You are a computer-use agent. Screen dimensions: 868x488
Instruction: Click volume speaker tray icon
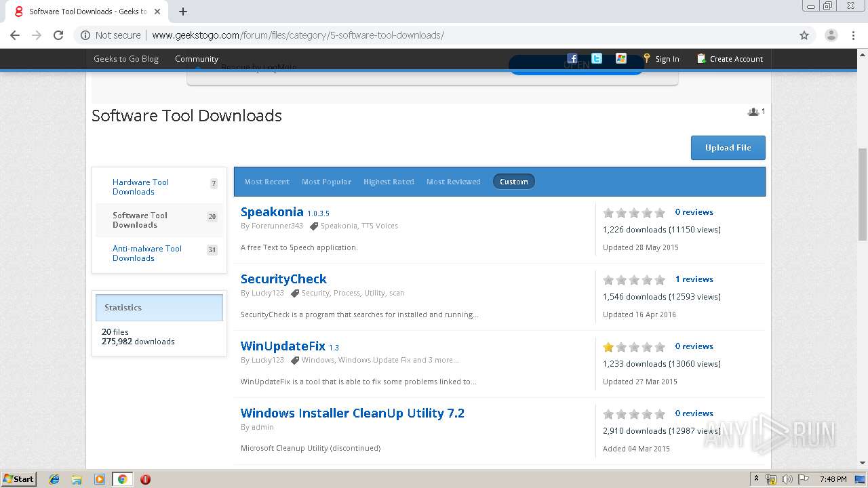coord(787,479)
